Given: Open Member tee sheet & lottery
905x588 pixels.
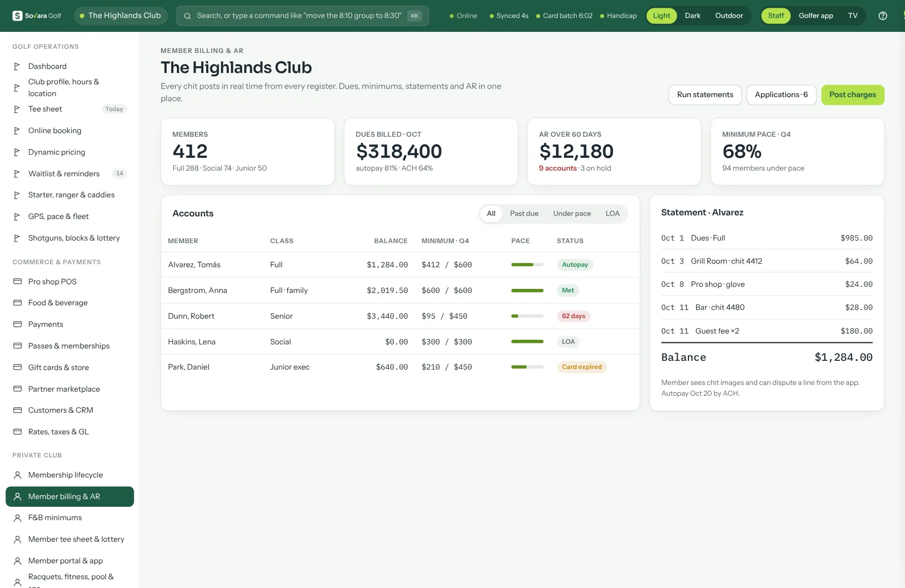Looking at the screenshot, I should (x=69, y=539).
